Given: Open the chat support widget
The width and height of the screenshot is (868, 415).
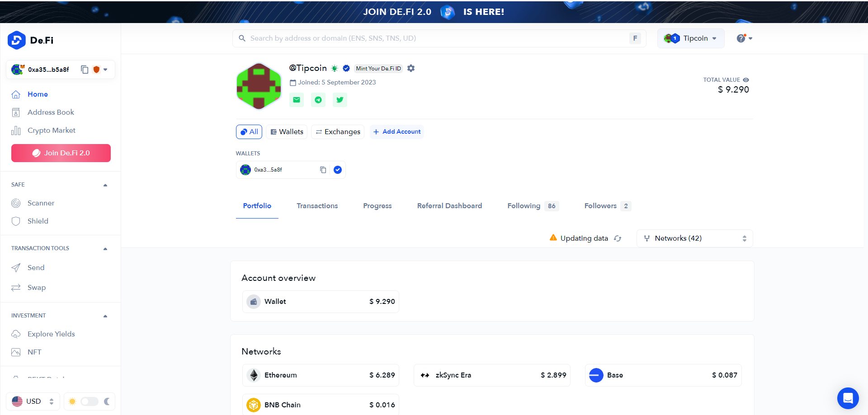Looking at the screenshot, I should 848,398.
